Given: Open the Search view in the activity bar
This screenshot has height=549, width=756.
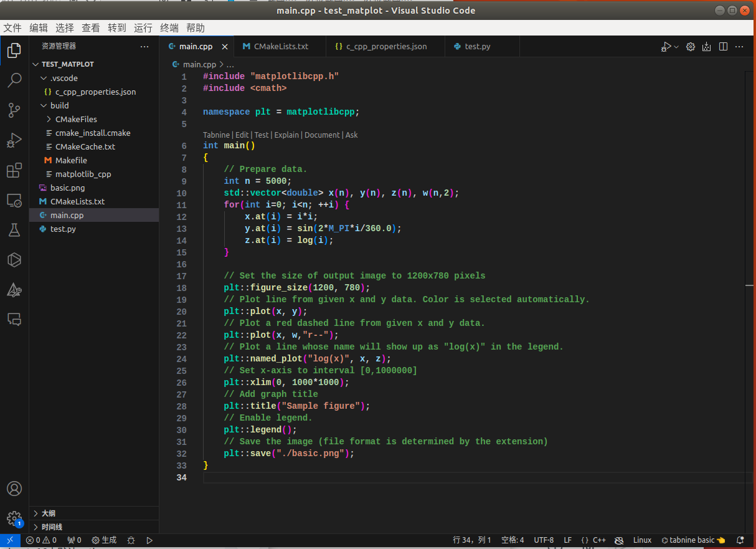Looking at the screenshot, I should coord(14,80).
